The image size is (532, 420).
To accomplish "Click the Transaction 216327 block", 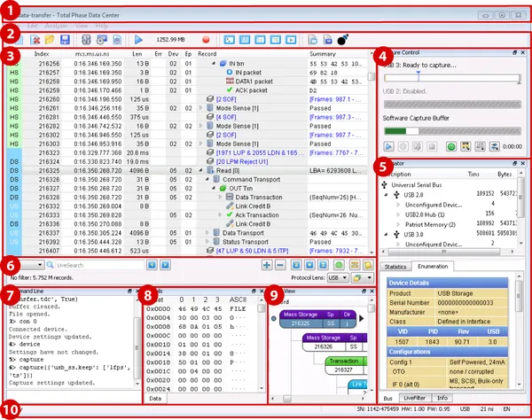I will (346, 365).
